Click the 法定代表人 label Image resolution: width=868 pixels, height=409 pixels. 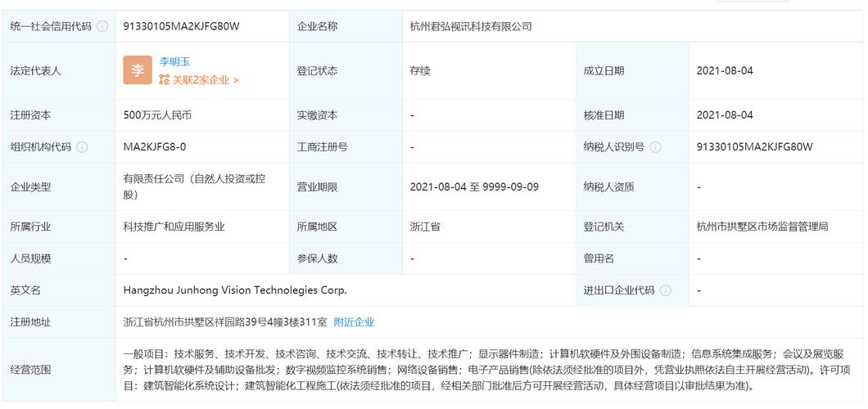point(35,70)
